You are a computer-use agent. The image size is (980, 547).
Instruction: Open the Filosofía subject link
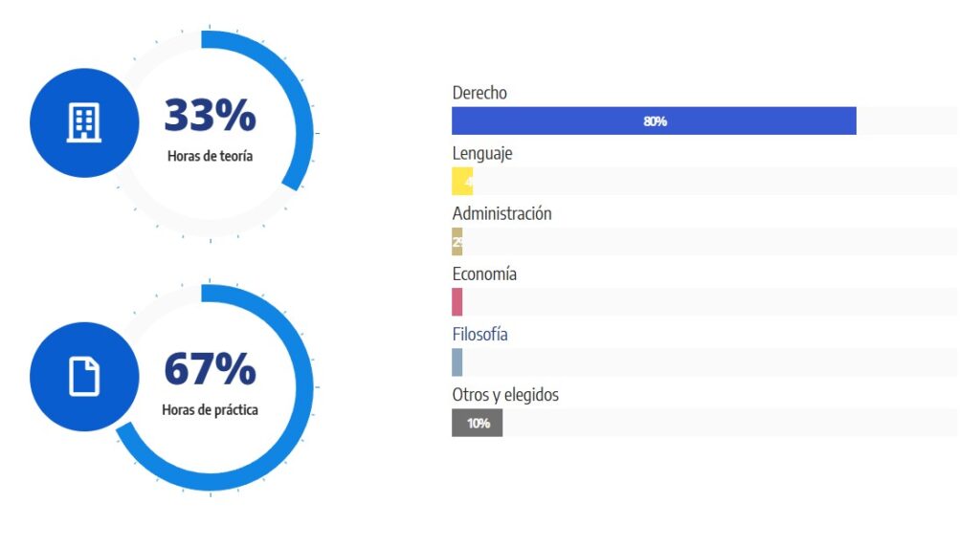click(479, 335)
